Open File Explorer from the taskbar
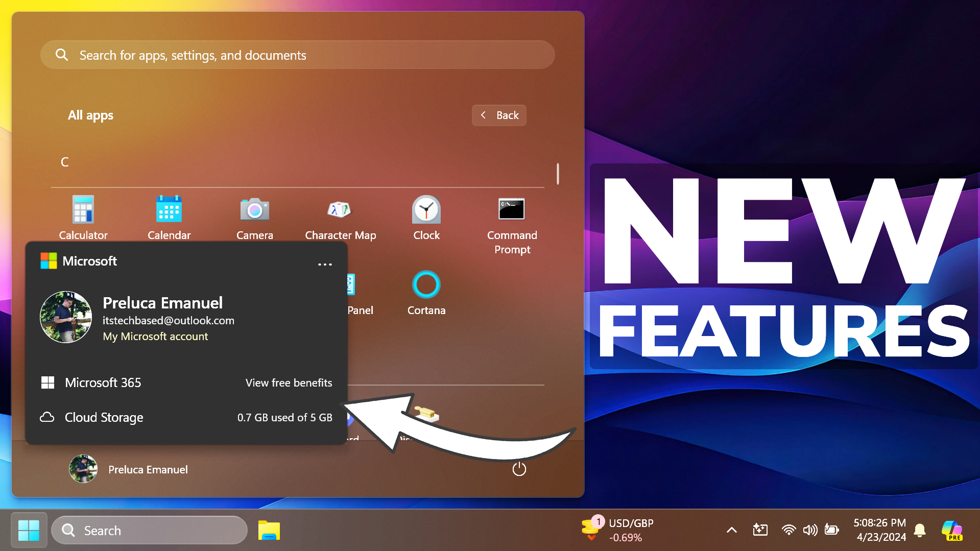980x551 pixels. pyautogui.click(x=269, y=530)
